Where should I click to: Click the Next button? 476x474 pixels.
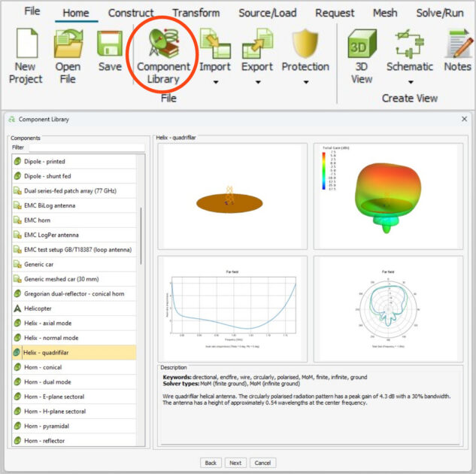coord(235,463)
